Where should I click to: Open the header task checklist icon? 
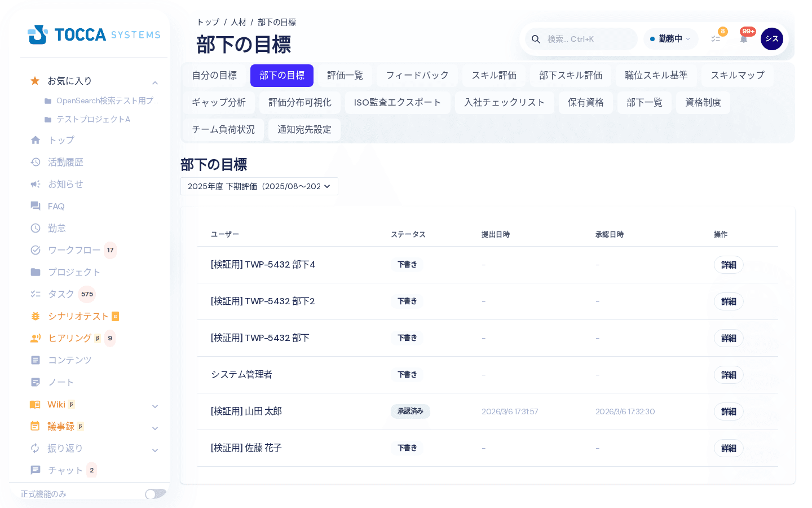tap(716, 39)
